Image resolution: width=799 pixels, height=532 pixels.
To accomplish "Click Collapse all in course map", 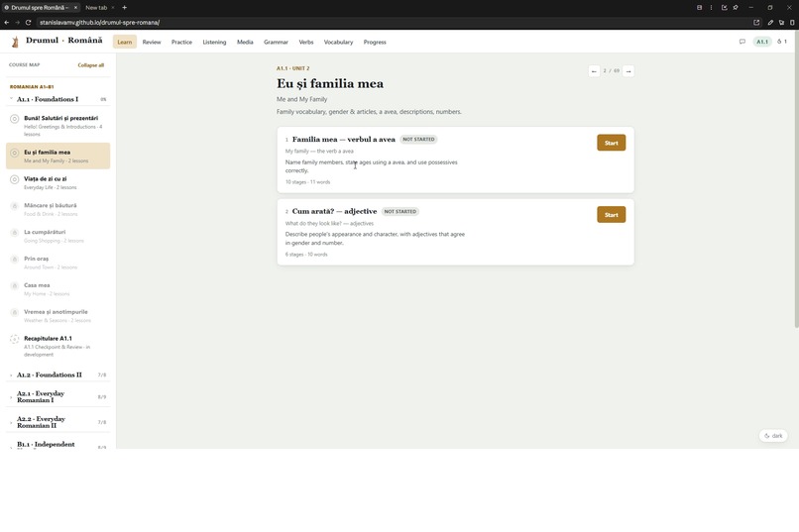I will pyautogui.click(x=90, y=65).
